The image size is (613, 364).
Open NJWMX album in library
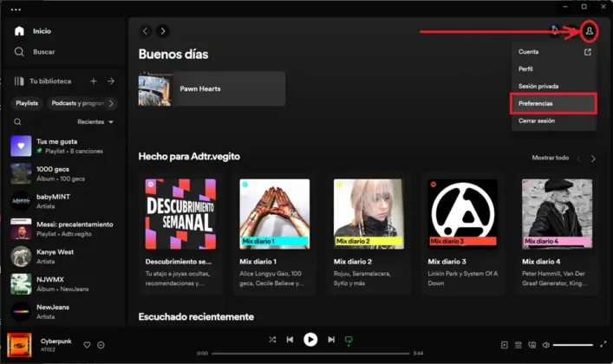(x=63, y=284)
